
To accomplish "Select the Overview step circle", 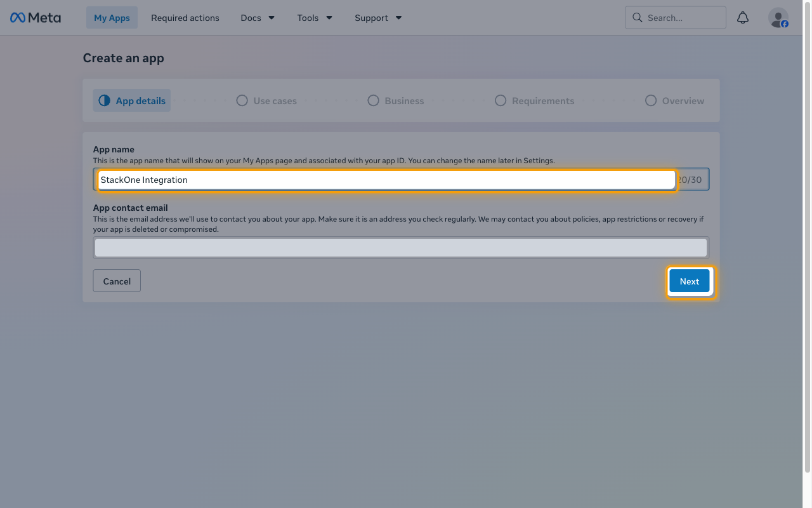I will [651, 100].
